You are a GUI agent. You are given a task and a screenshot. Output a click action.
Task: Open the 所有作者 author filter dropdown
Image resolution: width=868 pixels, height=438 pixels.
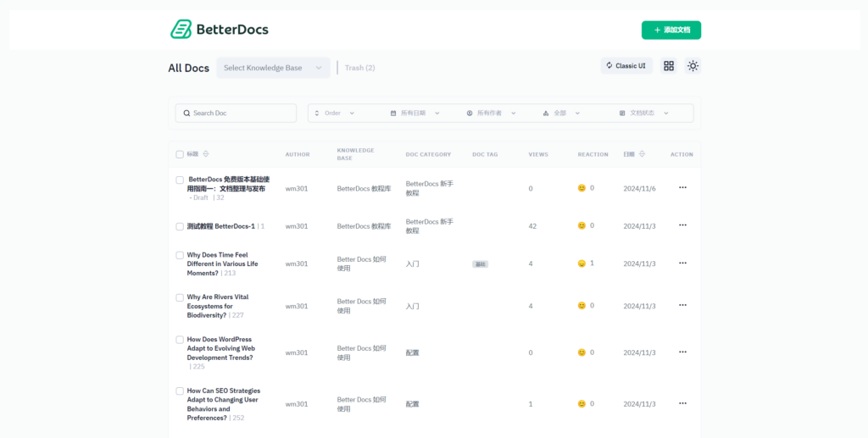pyautogui.click(x=492, y=113)
